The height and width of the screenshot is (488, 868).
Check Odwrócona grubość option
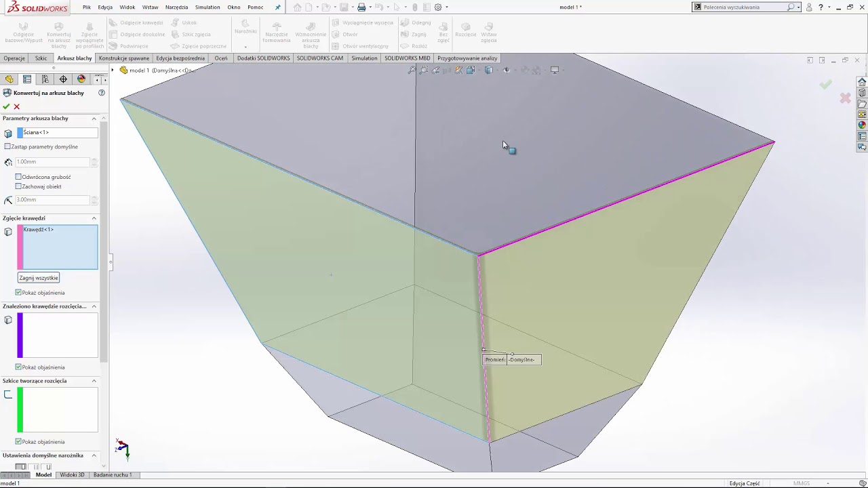pos(18,177)
